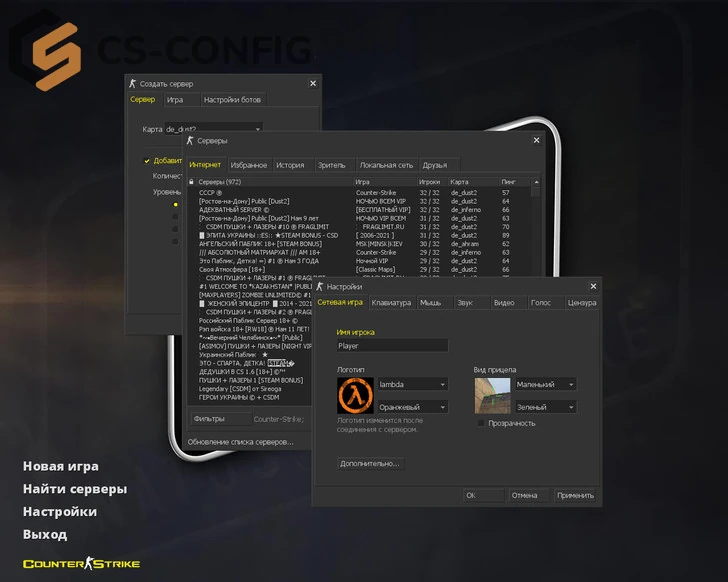Open the Избранное tab in server browser
Screen dimensions: 728x582
[x=248, y=165]
